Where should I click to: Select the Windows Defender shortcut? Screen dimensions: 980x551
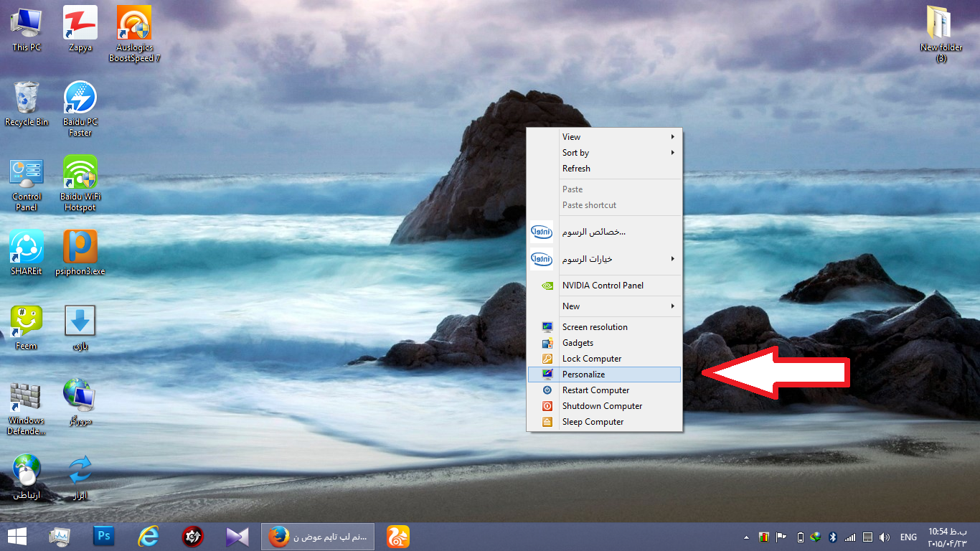27,409
